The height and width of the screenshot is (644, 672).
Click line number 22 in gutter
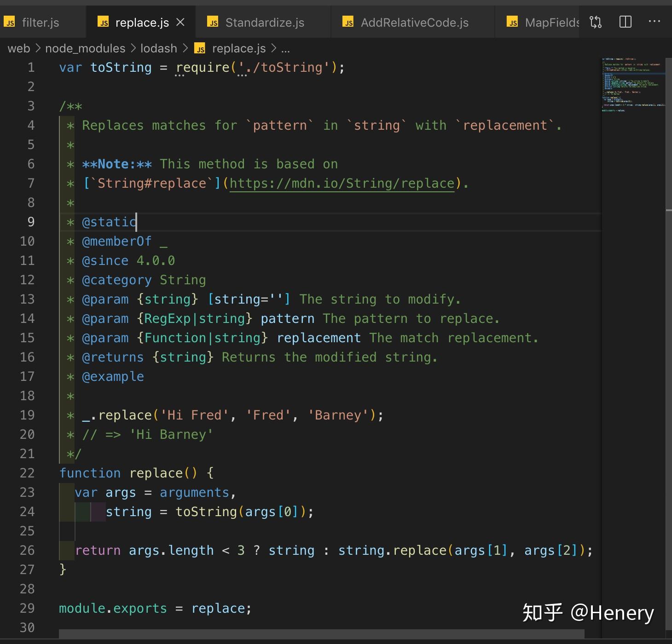tap(27, 473)
